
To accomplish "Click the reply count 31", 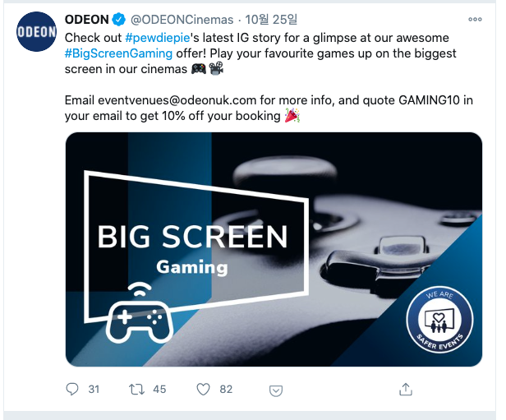I will tap(94, 390).
